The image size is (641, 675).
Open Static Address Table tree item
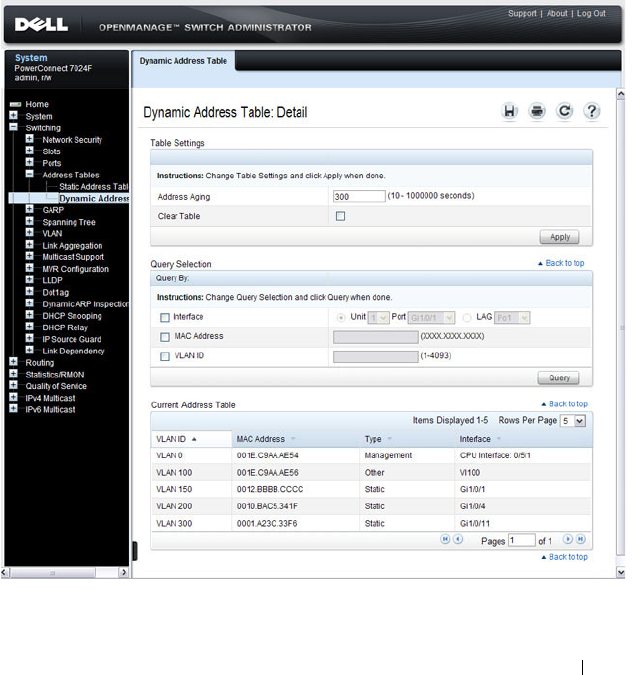(x=94, y=186)
